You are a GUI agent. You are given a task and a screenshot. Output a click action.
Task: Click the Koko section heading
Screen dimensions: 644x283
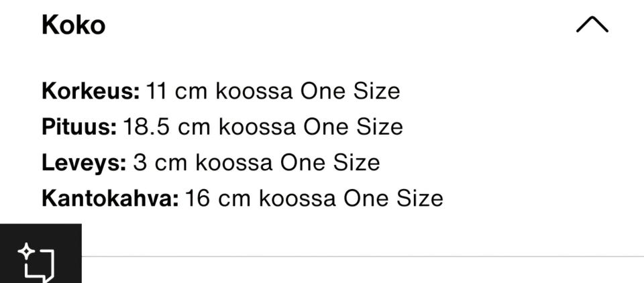(73, 25)
